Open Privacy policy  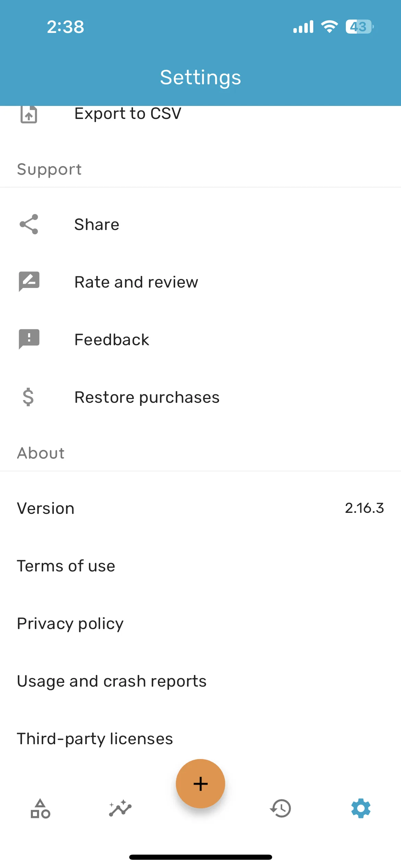(200, 623)
